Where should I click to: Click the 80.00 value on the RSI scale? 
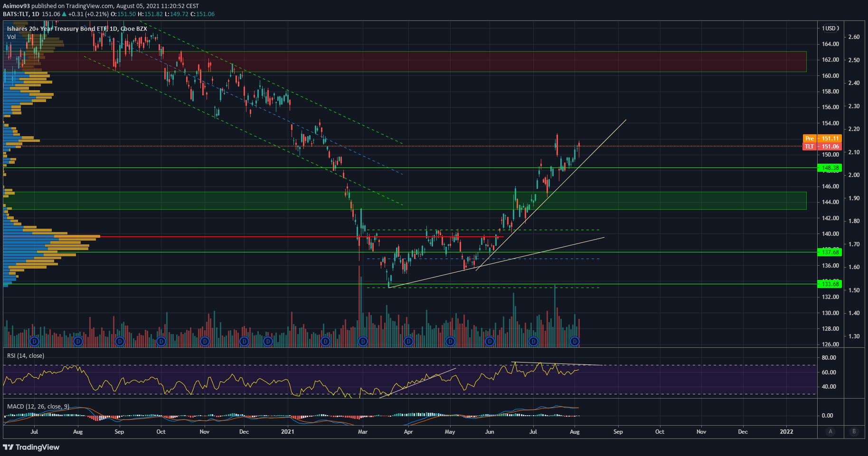829,358
